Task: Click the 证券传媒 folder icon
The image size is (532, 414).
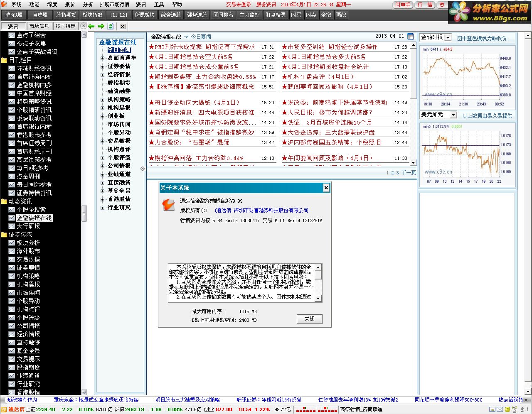Action: point(4,235)
